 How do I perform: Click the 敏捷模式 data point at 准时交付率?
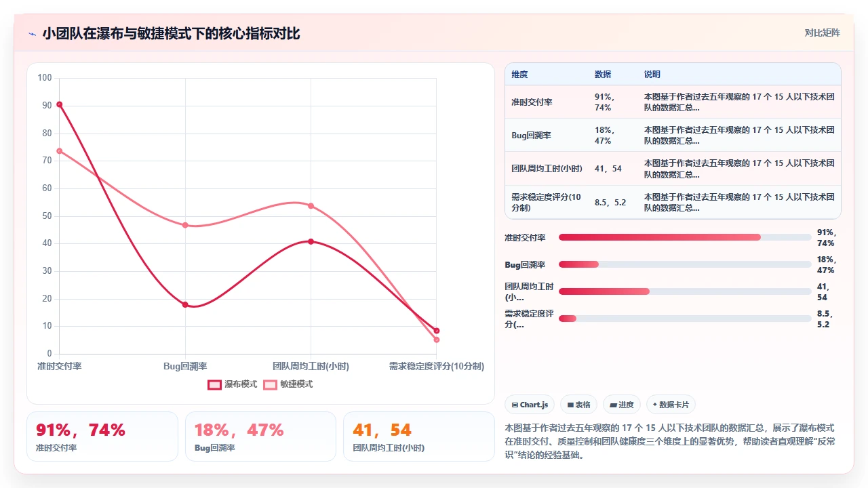click(60, 150)
